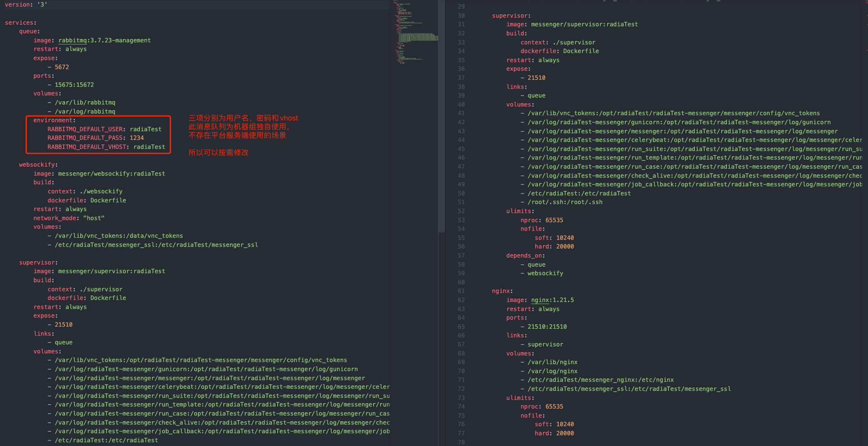Viewport: 868px width, 446px height.
Task: Click the network_mode "host" value
Action: pos(94,218)
